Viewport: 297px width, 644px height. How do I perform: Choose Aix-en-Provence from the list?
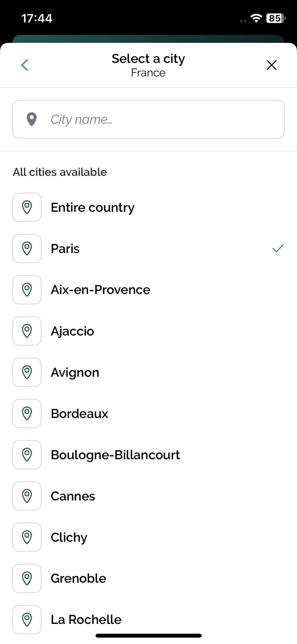click(x=148, y=290)
